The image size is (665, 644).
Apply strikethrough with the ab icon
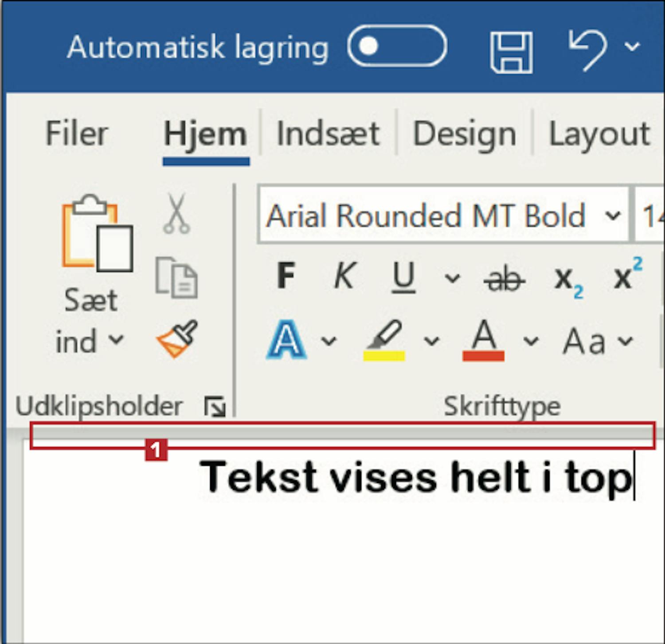pyautogui.click(x=504, y=279)
